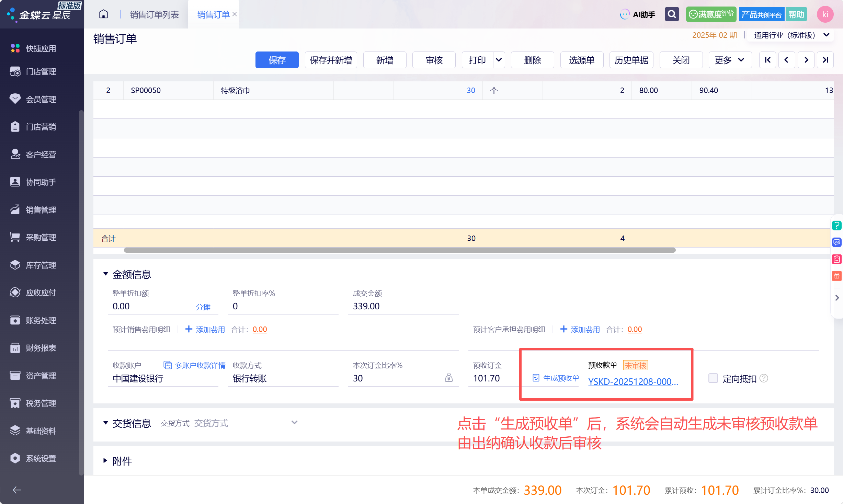This screenshot has height=504, width=843.
Task: Open the 多账户收款详情 icon link
Action: point(194,365)
